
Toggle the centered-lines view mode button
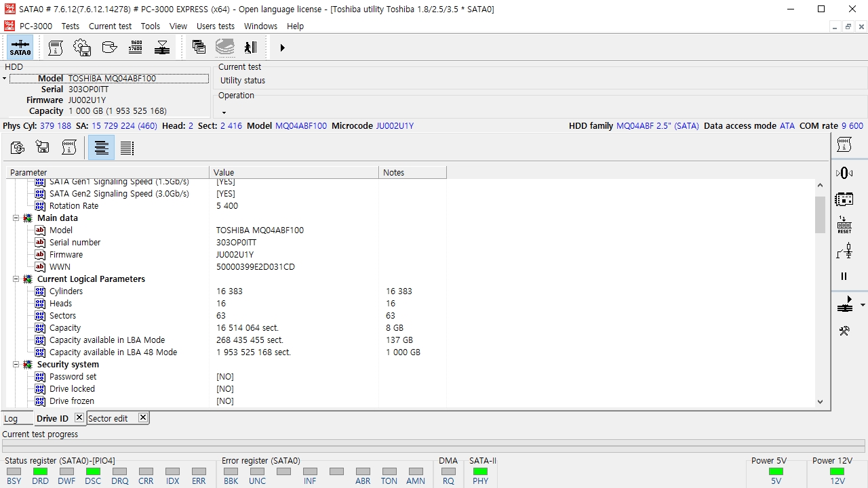coord(101,148)
